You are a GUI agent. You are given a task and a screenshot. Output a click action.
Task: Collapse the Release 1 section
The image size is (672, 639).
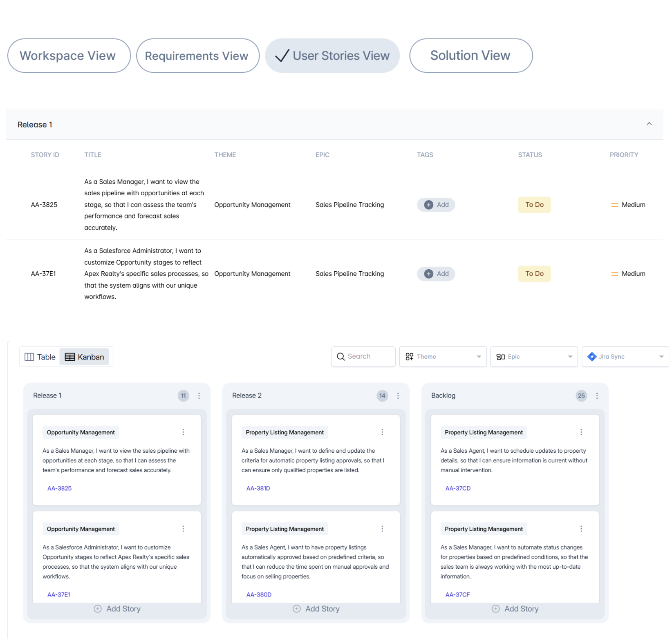[x=649, y=124]
